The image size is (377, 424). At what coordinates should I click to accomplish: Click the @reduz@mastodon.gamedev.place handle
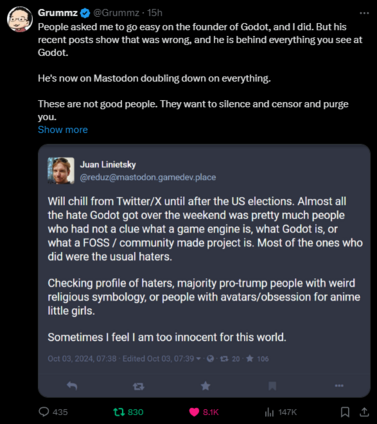point(148,177)
